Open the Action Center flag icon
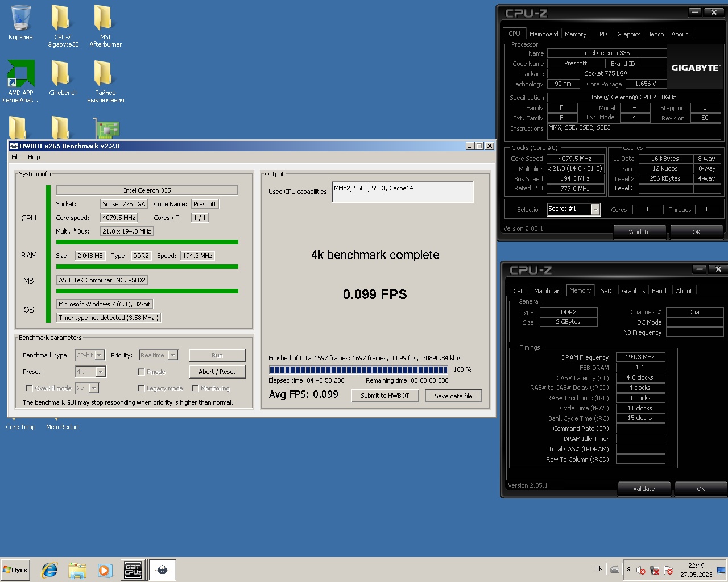 coord(668,570)
